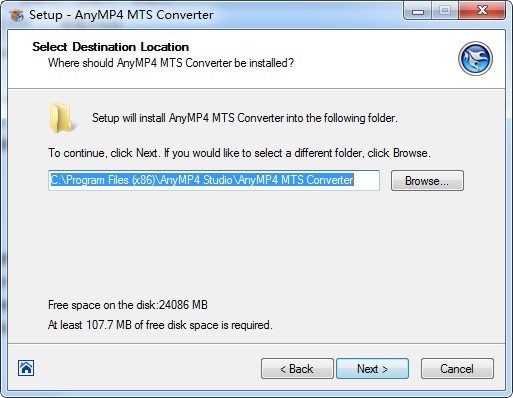Click the 107.7 MB required space label

point(160,325)
